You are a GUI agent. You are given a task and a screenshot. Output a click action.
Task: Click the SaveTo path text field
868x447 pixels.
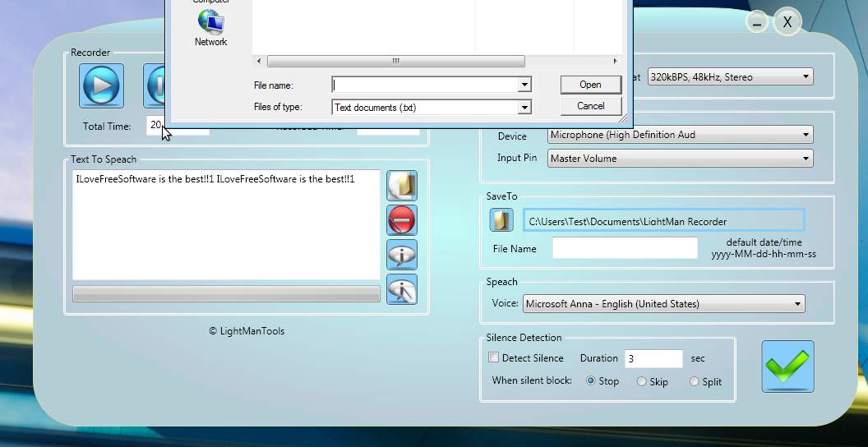pos(663,221)
